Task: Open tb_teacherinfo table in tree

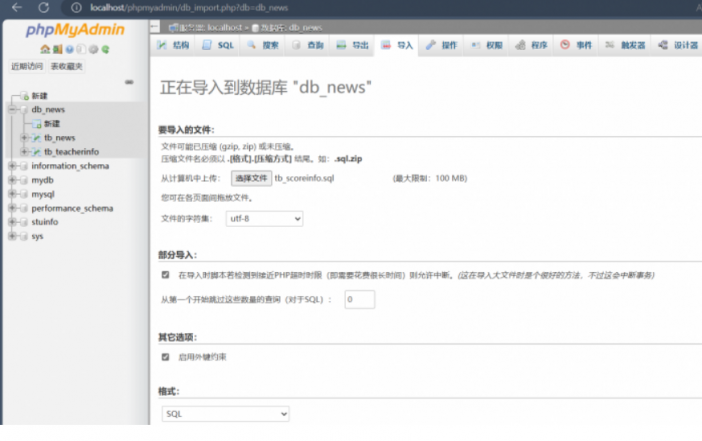Action: click(72, 152)
